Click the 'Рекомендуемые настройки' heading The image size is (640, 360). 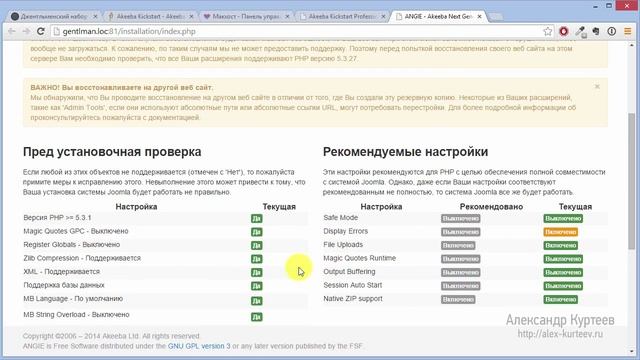405,152
